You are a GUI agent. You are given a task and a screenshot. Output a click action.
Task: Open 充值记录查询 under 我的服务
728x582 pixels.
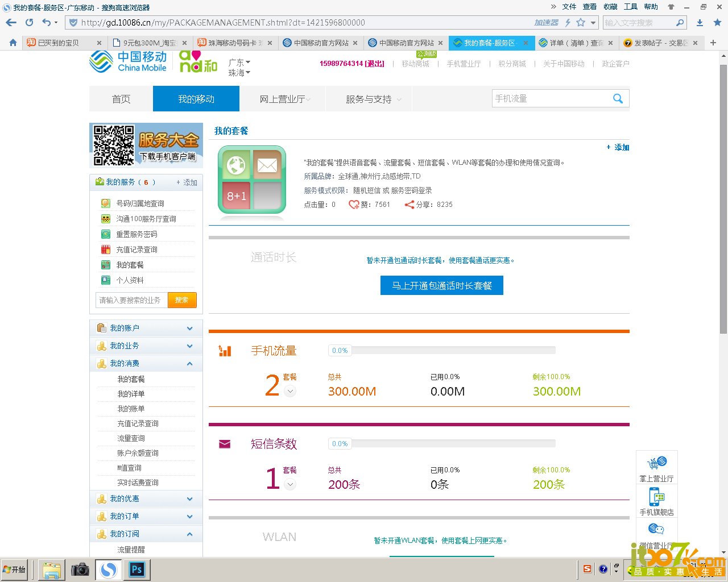pyautogui.click(x=137, y=250)
